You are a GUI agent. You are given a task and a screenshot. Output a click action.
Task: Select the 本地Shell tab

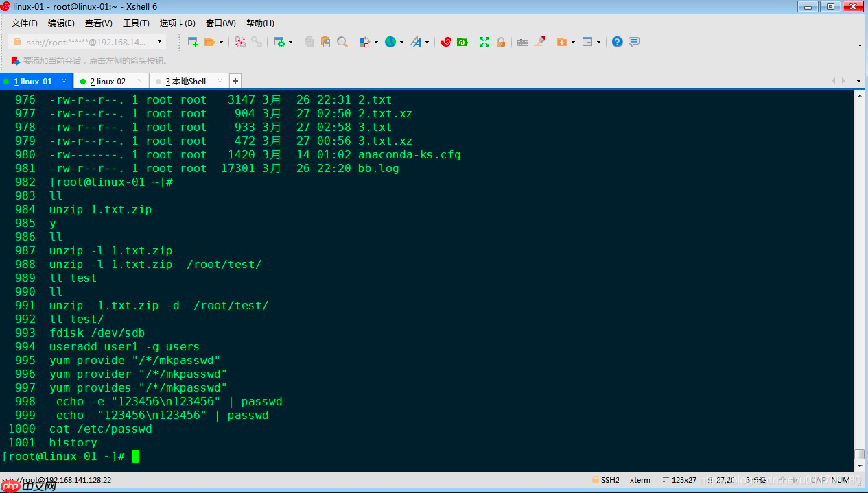click(x=185, y=81)
